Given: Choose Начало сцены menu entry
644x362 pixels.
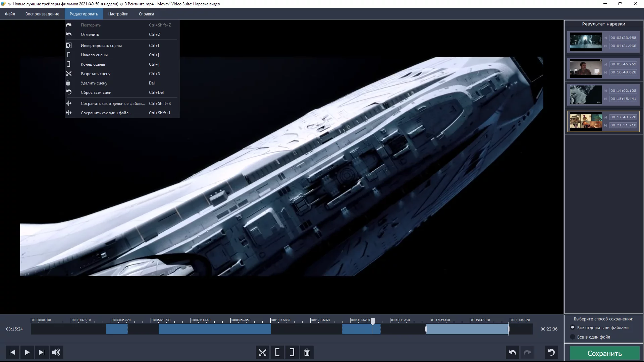Looking at the screenshot, I should [x=122, y=55].
